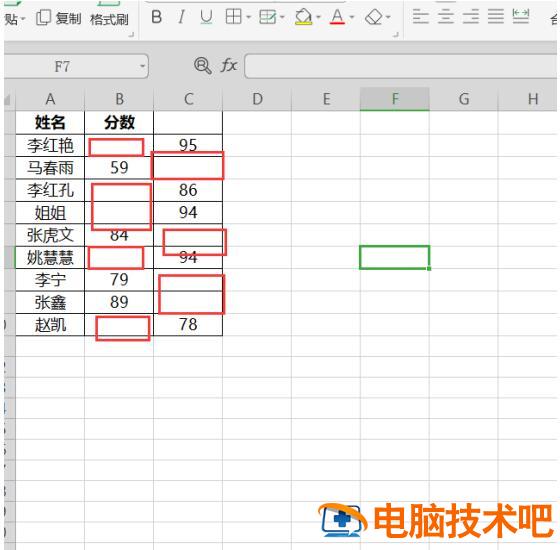The height and width of the screenshot is (550, 560).
Task: Click inside the formula bar input
Action: [x=401, y=66]
